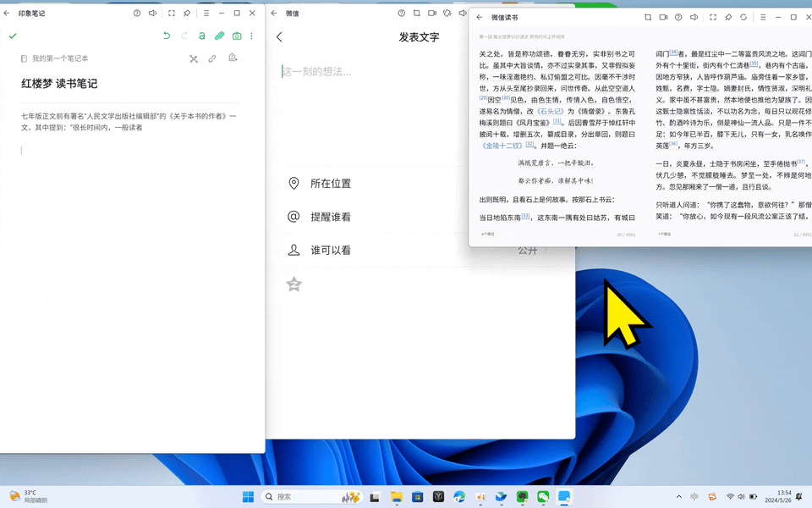Redo the edit in Evernote toolbar

(x=184, y=36)
